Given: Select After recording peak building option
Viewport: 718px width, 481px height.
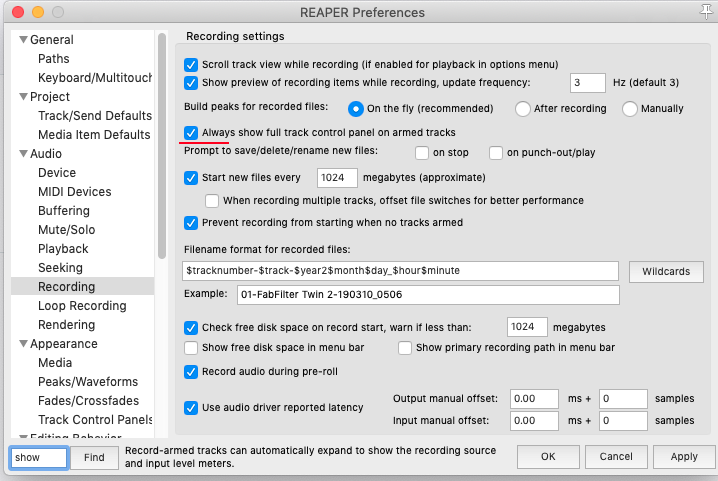Looking at the screenshot, I should click(x=522, y=108).
